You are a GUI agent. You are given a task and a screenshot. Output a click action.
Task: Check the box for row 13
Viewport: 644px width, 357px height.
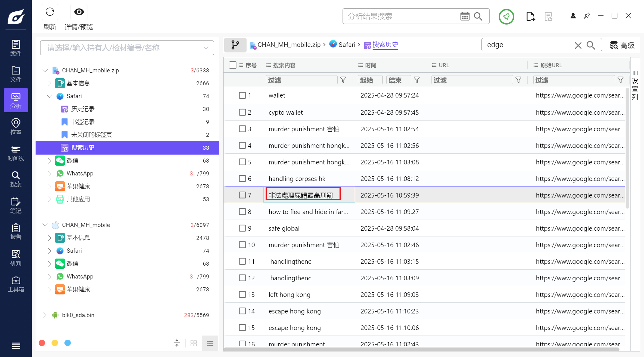[242, 294]
